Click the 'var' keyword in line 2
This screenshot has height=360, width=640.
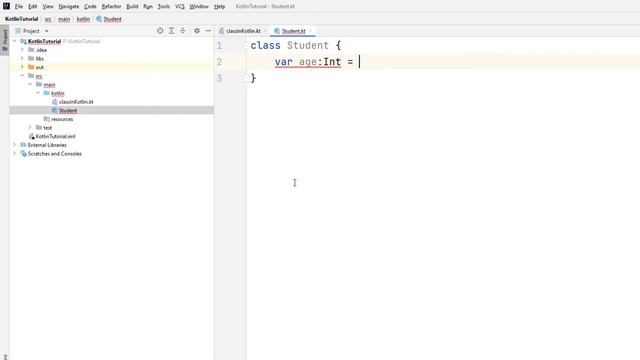point(284,62)
